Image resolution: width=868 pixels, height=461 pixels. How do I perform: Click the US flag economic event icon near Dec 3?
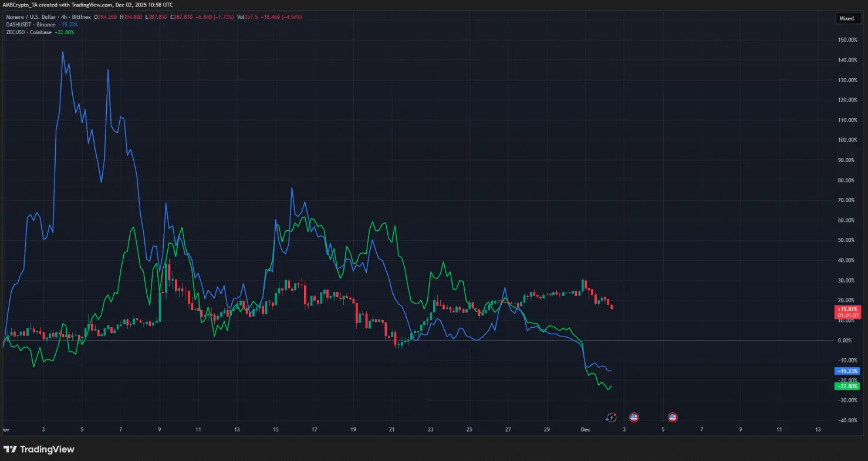[x=634, y=417]
